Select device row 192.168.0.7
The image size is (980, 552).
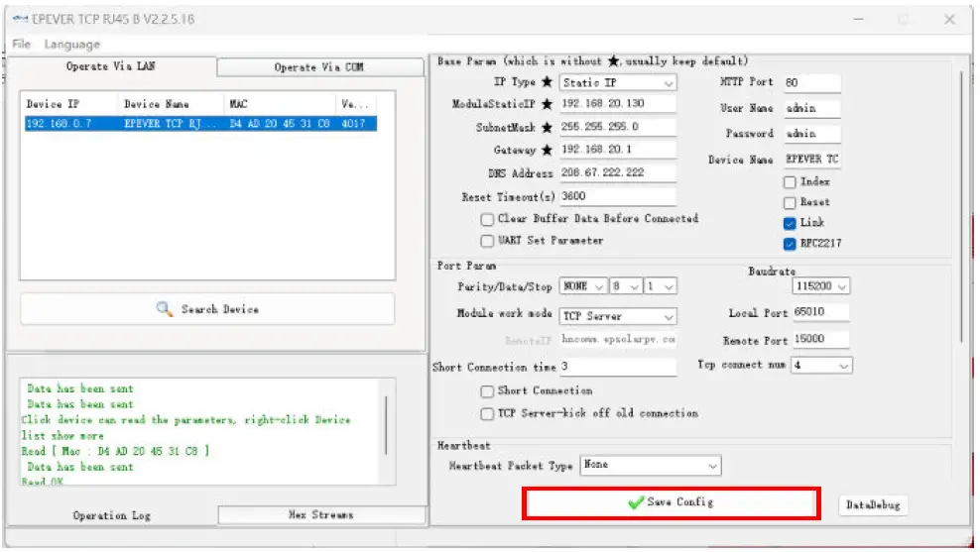tap(200, 124)
